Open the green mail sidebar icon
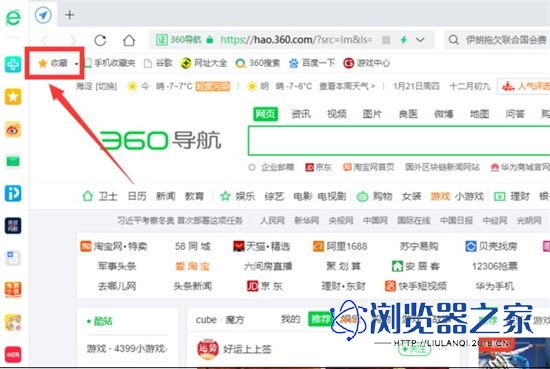The width and height of the screenshot is (550, 369). pos(13,161)
